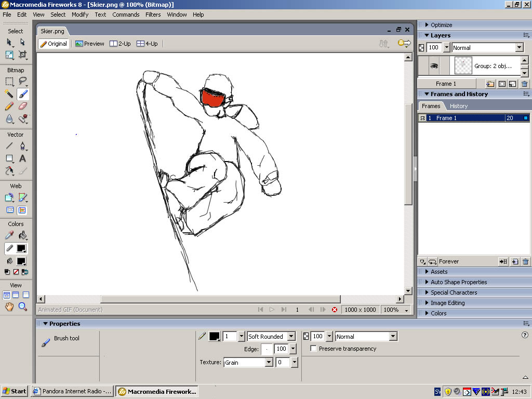Expand the Optimize panel
Screen dimensions: 532x399
click(x=427, y=25)
